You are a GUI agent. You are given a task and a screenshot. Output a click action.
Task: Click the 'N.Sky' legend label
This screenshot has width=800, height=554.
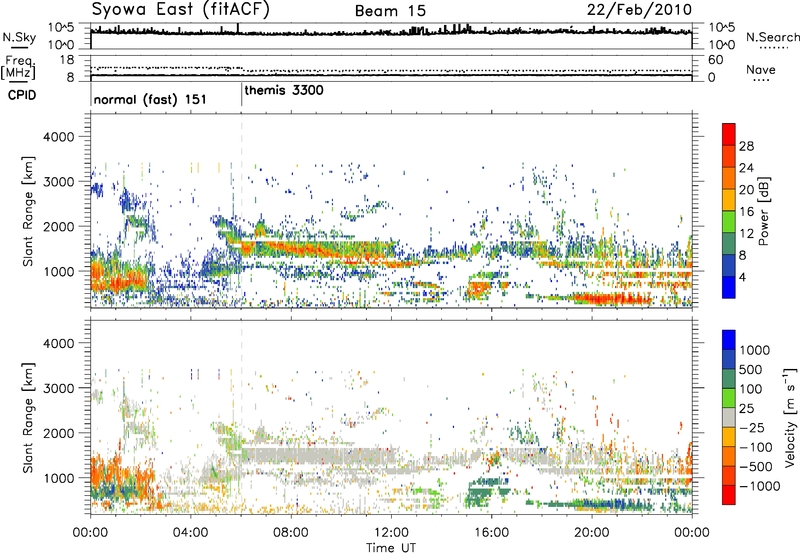pos(19,37)
